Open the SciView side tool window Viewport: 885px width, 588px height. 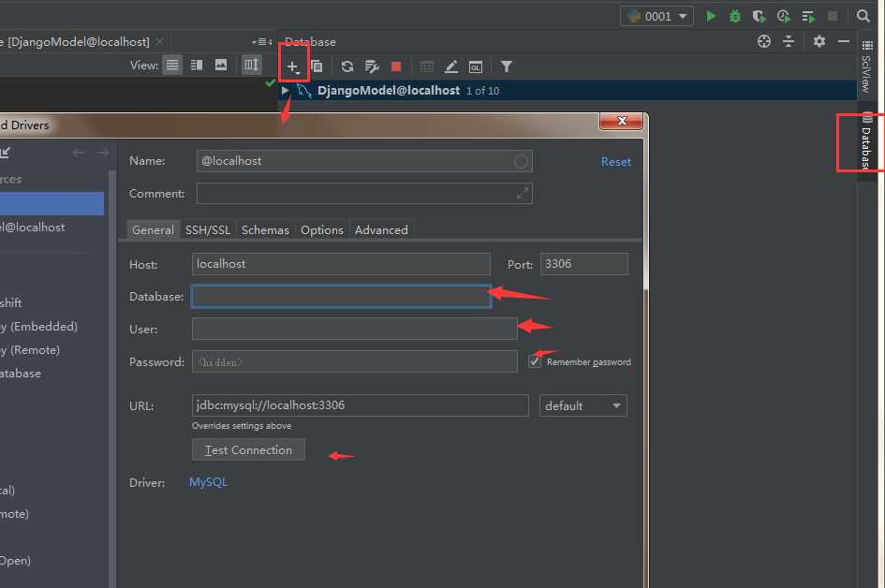(x=867, y=66)
